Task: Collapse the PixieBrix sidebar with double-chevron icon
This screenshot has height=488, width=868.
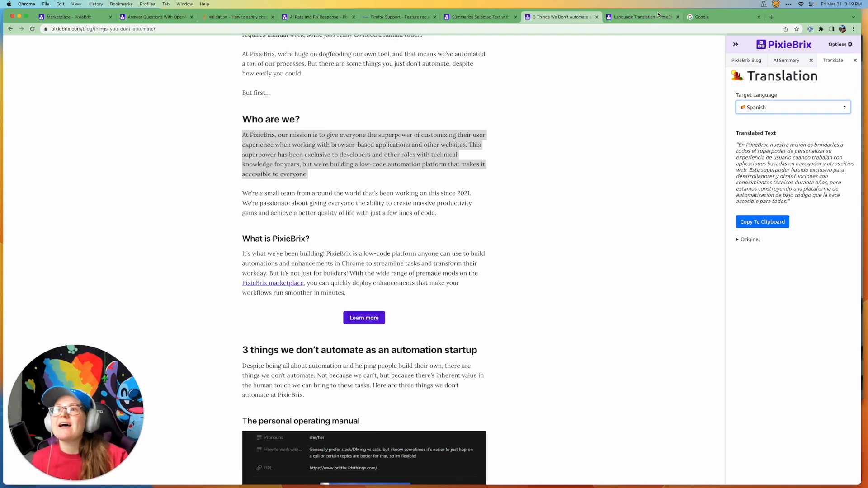Action: [x=736, y=44]
